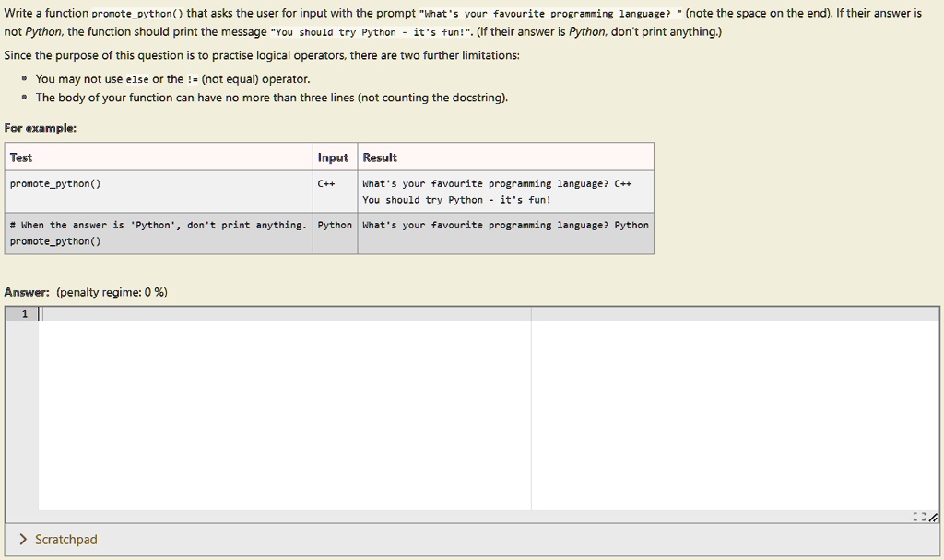Click the first bullet icon beside the else restriction
This screenshot has height=560, width=944.
click(22, 79)
